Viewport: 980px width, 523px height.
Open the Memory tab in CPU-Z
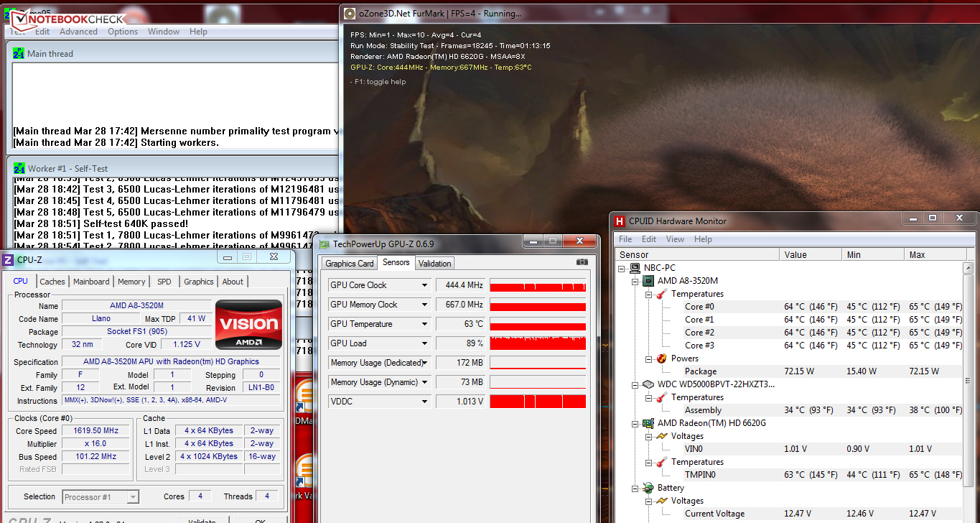coord(131,282)
